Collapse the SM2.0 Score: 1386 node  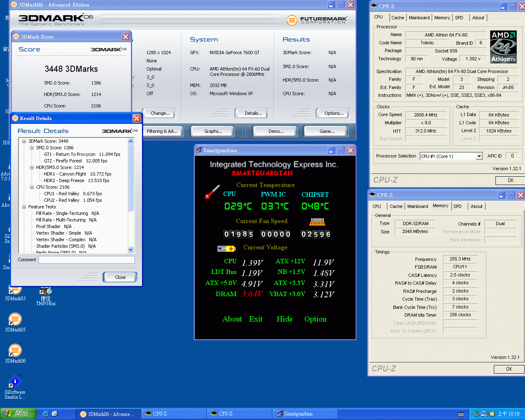pos(32,148)
